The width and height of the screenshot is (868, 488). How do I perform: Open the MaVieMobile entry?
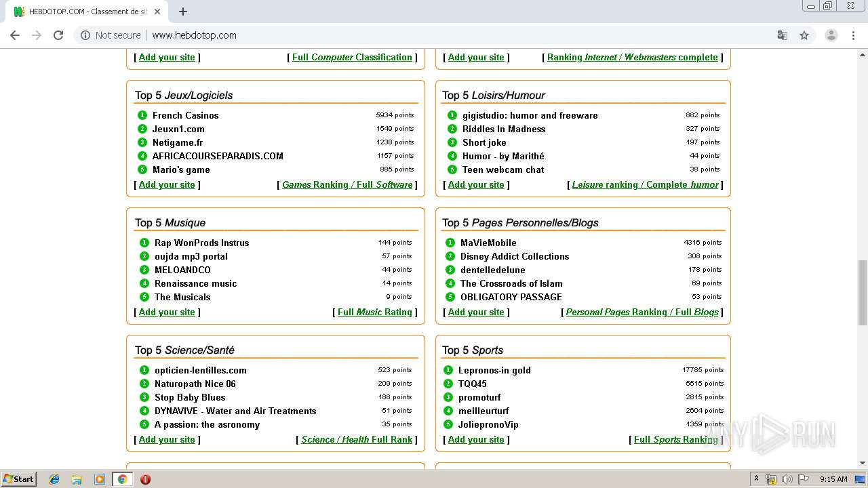(x=488, y=243)
